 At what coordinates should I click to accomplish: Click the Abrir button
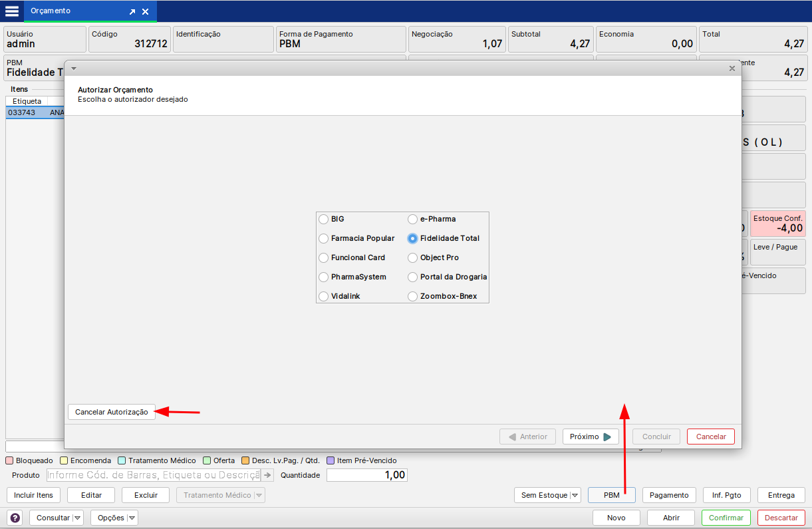[671, 518]
